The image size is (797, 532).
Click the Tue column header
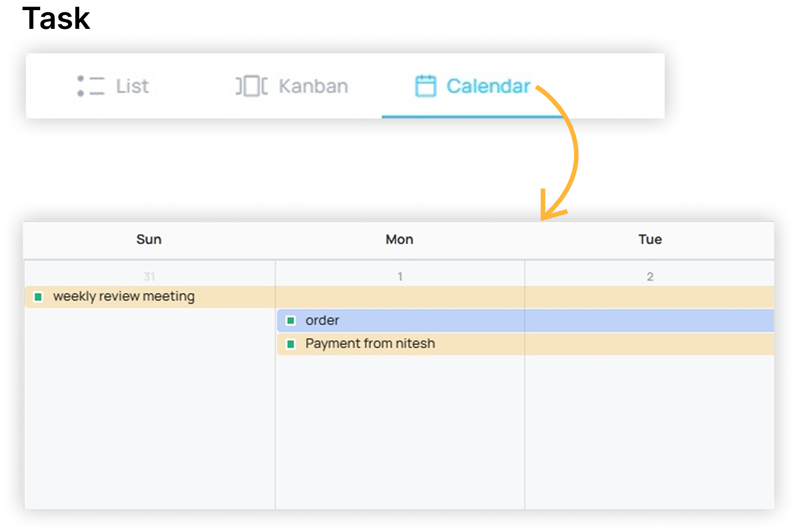click(x=650, y=239)
